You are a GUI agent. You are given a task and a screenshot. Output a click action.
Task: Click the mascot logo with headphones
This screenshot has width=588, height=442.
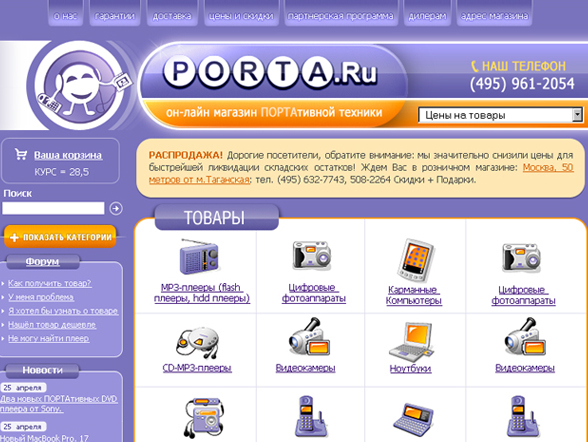point(81,85)
